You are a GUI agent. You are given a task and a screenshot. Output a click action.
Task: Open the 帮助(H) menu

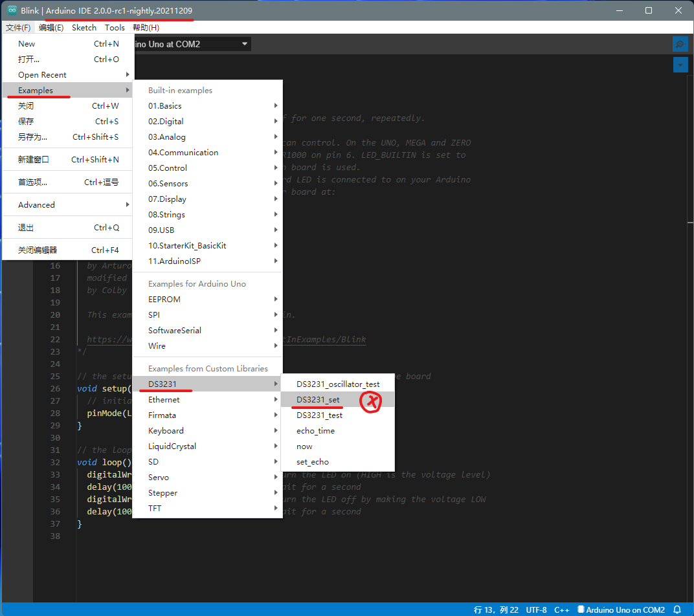click(146, 27)
